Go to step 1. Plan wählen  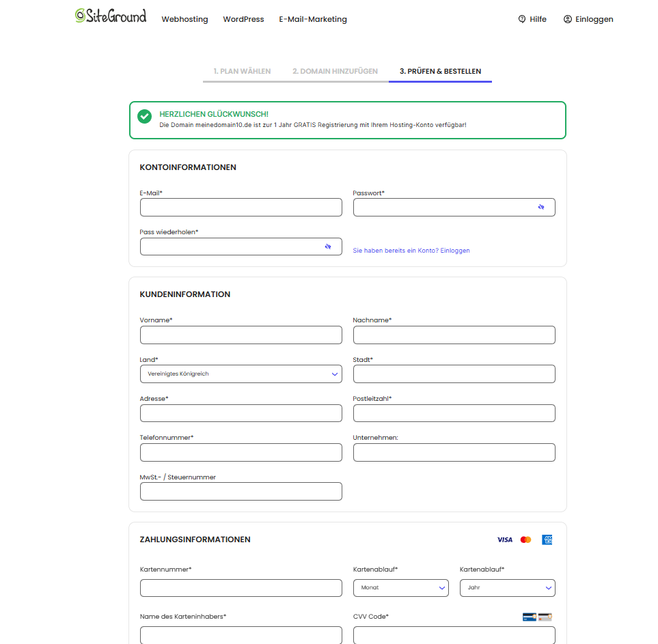click(x=242, y=71)
